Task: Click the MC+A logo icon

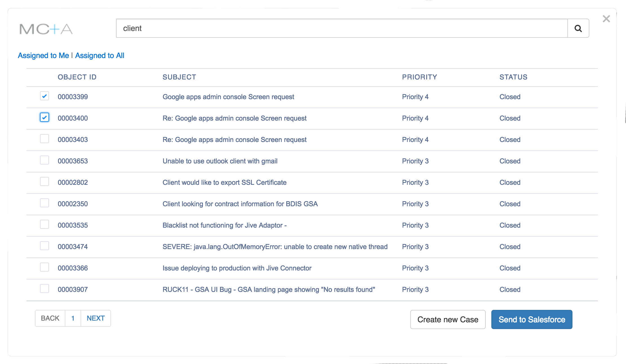Action: click(47, 29)
